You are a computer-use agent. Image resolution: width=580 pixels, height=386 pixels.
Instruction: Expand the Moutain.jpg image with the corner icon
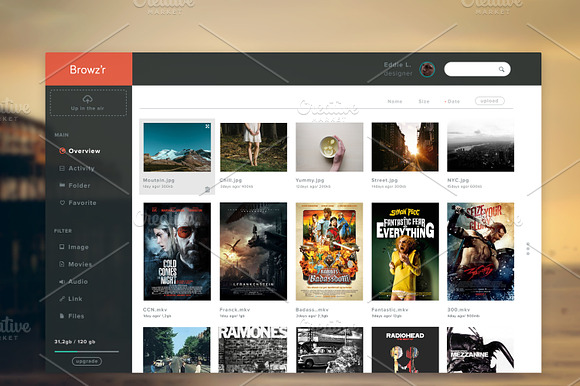pyautogui.click(x=208, y=126)
